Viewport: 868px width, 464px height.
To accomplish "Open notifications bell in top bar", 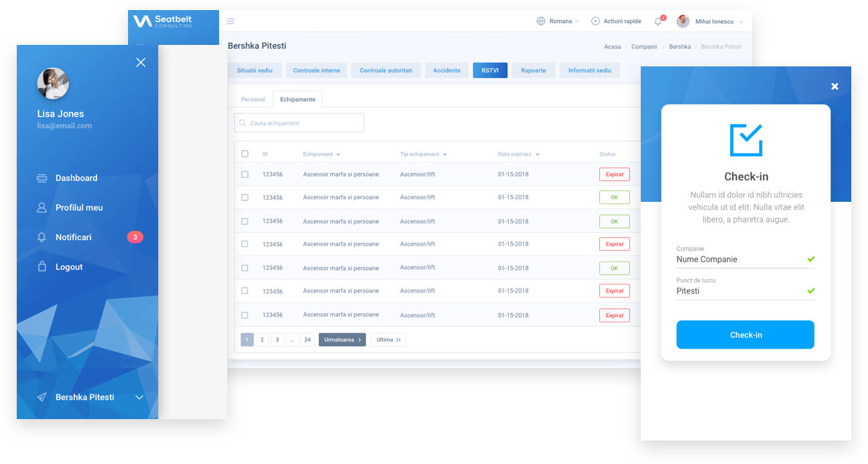I will coord(658,21).
